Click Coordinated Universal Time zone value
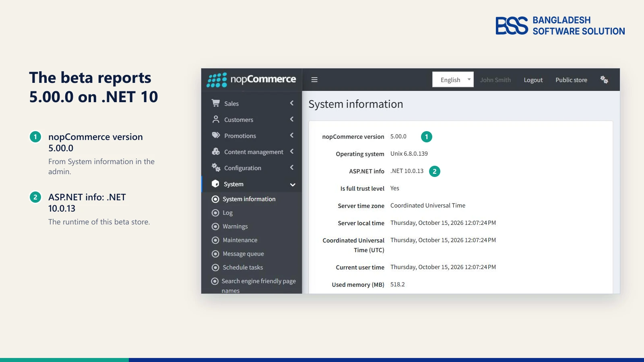 (x=428, y=206)
